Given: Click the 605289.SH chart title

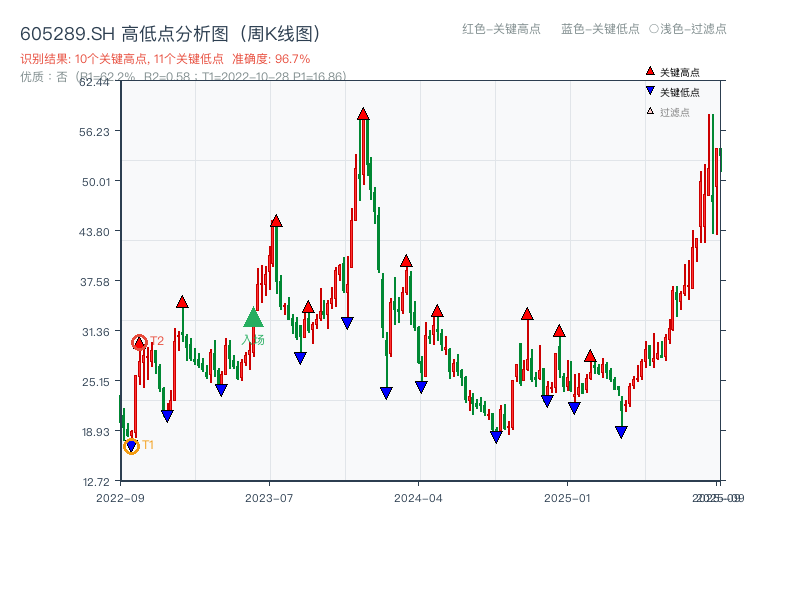Looking at the screenshot, I should 170,31.
